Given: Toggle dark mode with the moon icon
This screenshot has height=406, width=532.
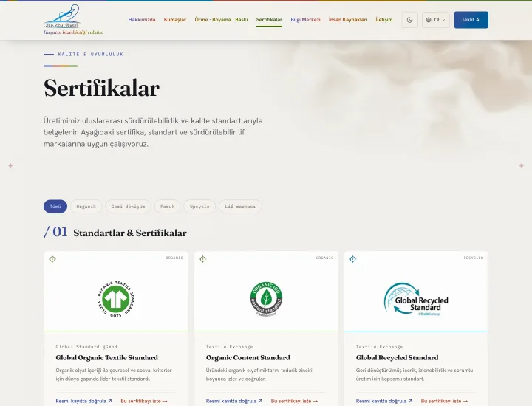Looking at the screenshot, I should point(409,20).
